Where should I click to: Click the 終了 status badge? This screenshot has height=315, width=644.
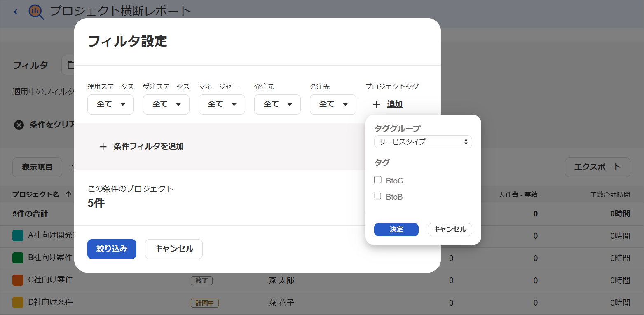202,281
